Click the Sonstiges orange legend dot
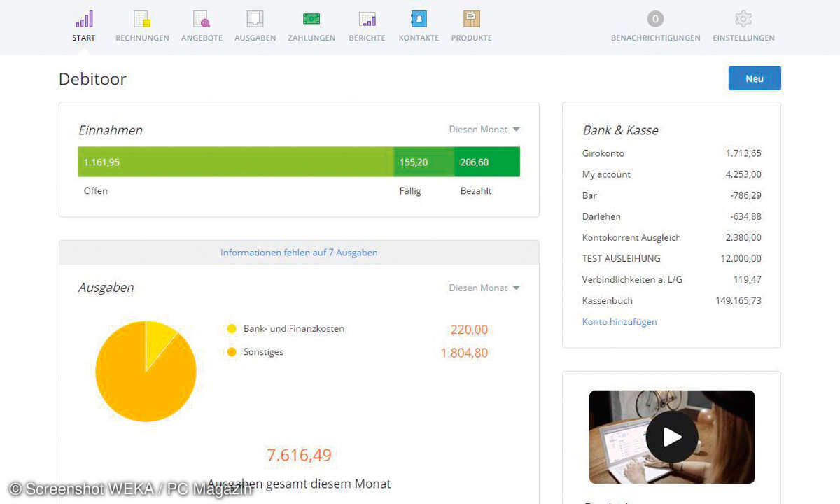The image size is (840, 504). [232, 352]
